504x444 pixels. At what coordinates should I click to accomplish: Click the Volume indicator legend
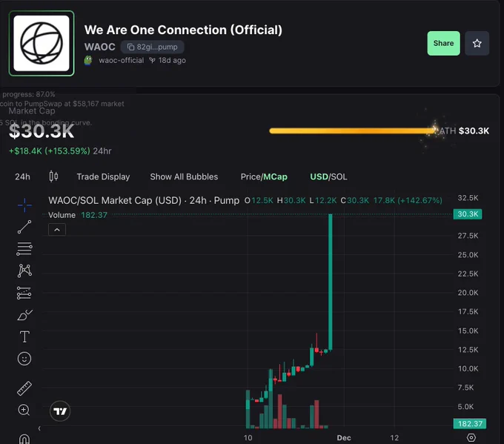point(78,215)
